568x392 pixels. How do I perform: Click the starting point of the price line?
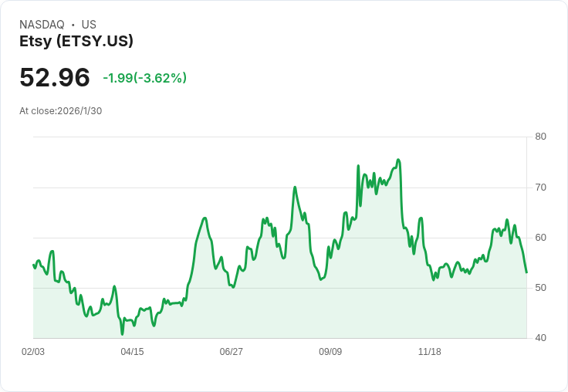(x=33, y=265)
